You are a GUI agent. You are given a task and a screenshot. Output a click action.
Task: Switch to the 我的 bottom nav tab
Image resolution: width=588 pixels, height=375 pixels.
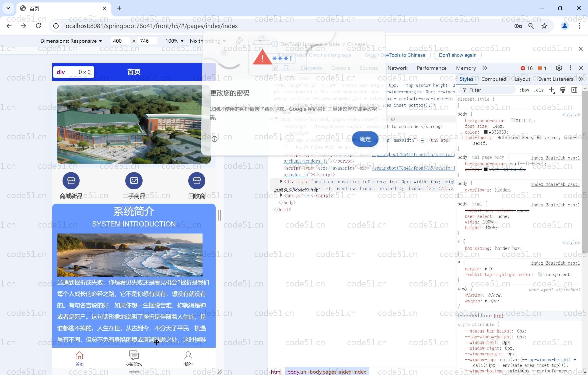click(188, 359)
